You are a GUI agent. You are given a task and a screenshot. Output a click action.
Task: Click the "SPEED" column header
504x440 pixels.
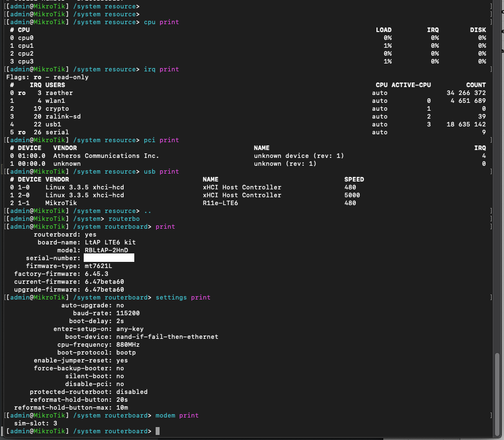tap(354, 179)
